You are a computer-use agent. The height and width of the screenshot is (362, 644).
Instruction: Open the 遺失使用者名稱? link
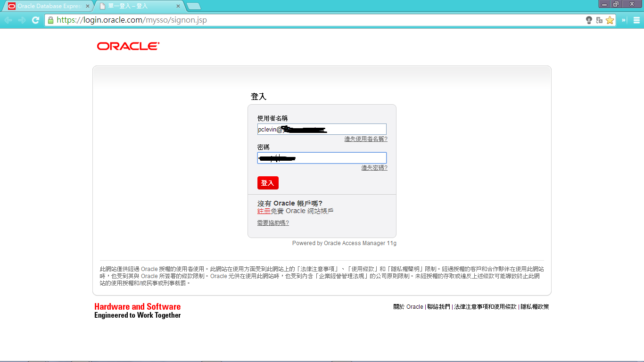[x=366, y=139]
